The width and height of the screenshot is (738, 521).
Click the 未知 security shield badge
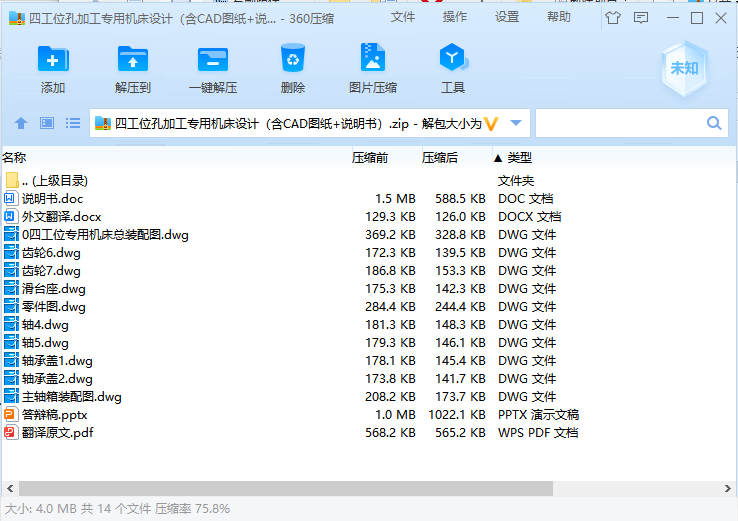point(684,69)
